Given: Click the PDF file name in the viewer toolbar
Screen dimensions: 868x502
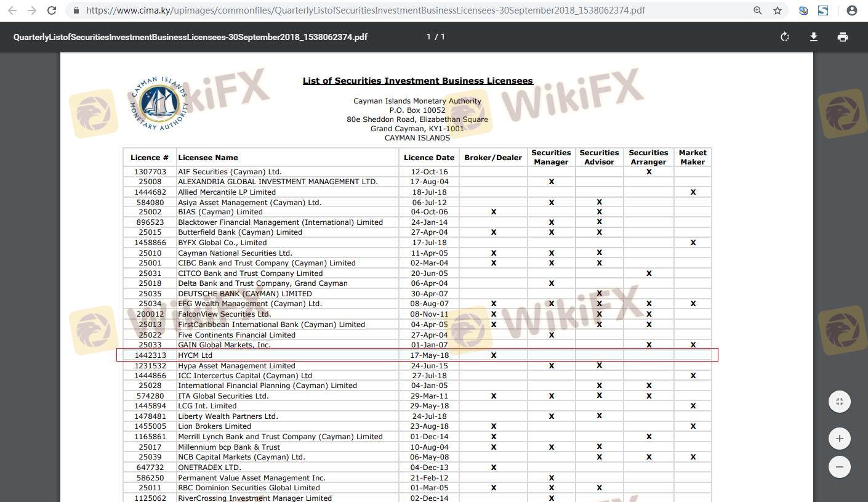Looking at the screenshot, I should (190, 37).
